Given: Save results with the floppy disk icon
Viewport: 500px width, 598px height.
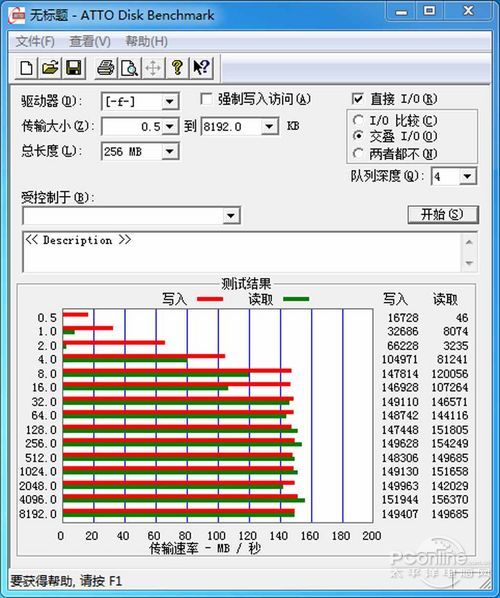Looking at the screenshot, I should point(74,68).
